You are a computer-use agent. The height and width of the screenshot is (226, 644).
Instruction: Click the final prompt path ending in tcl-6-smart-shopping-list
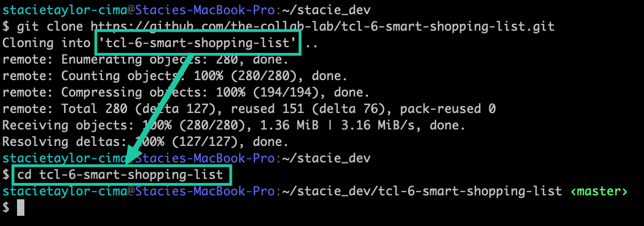click(422, 191)
